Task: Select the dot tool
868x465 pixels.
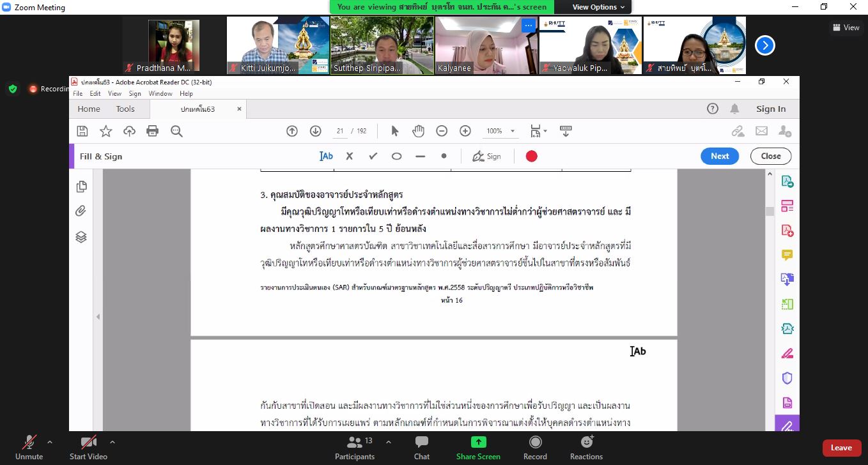Action: point(444,156)
